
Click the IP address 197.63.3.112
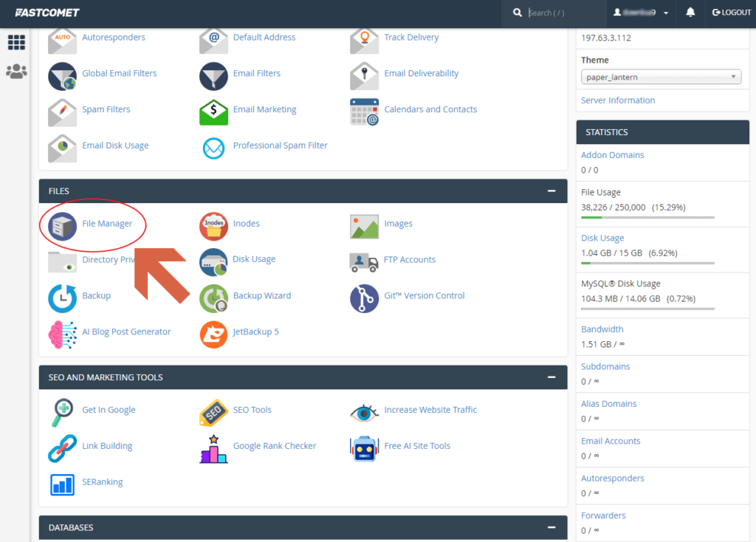[605, 38]
